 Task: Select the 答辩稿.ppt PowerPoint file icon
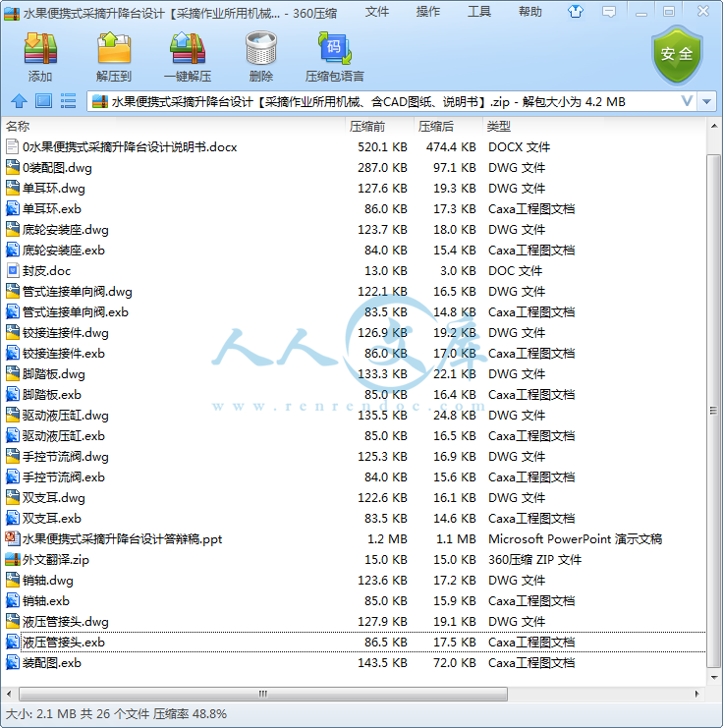pyautogui.click(x=13, y=538)
